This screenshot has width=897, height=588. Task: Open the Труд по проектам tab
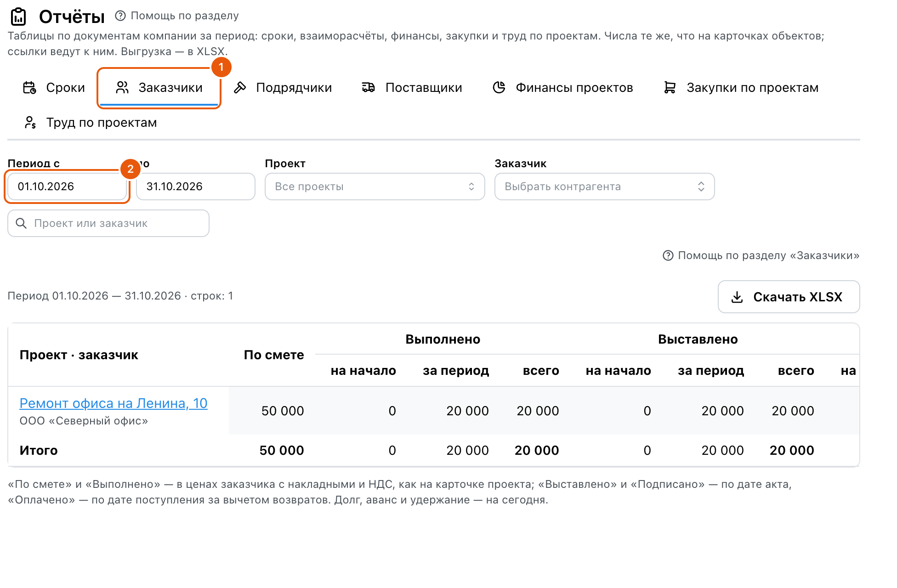click(x=90, y=122)
